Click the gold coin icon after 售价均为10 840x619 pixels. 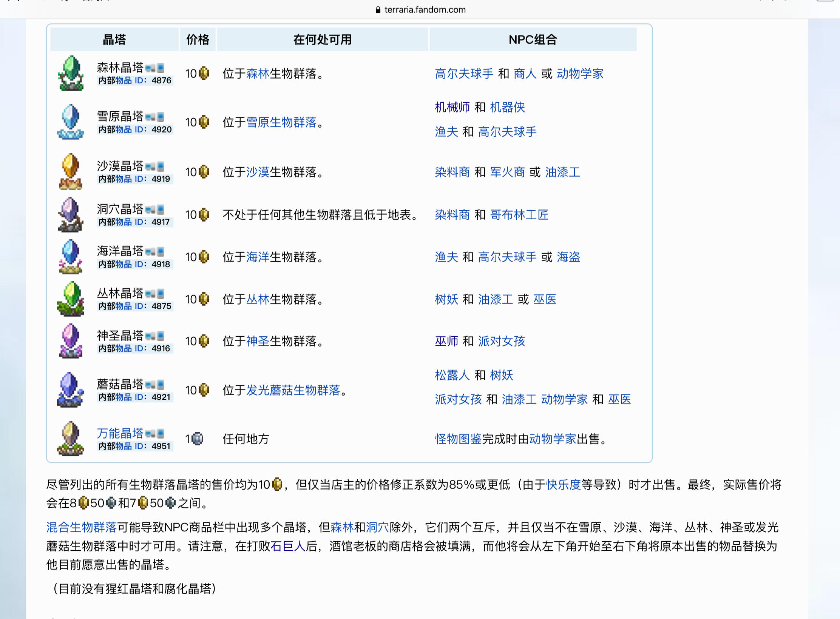(277, 484)
